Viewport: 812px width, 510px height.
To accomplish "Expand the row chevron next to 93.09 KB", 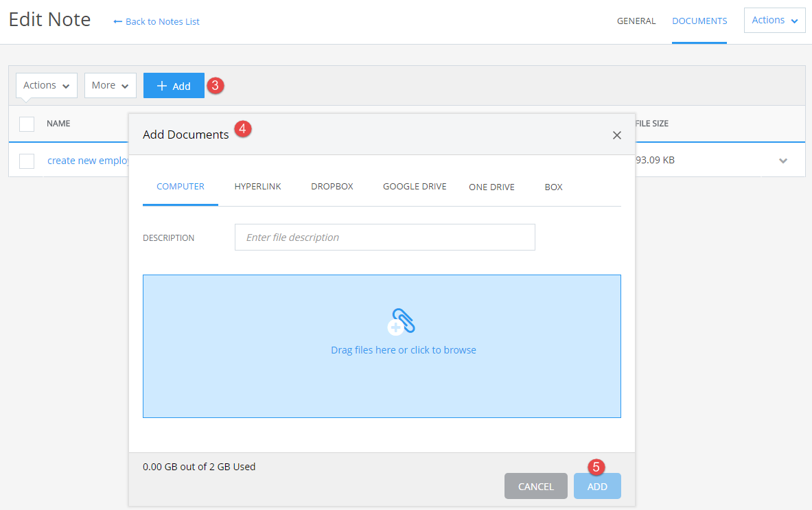I will point(783,161).
